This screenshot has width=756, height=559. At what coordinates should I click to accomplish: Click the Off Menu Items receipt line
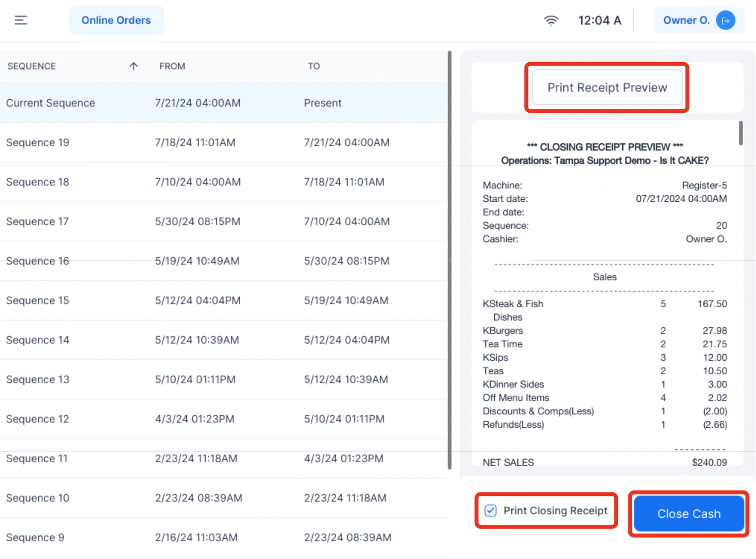point(605,398)
